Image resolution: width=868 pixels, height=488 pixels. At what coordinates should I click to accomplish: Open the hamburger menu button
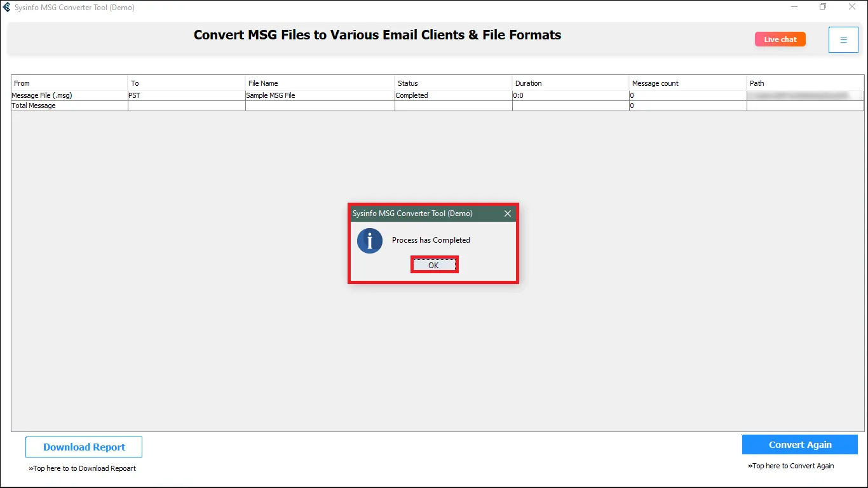(843, 39)
